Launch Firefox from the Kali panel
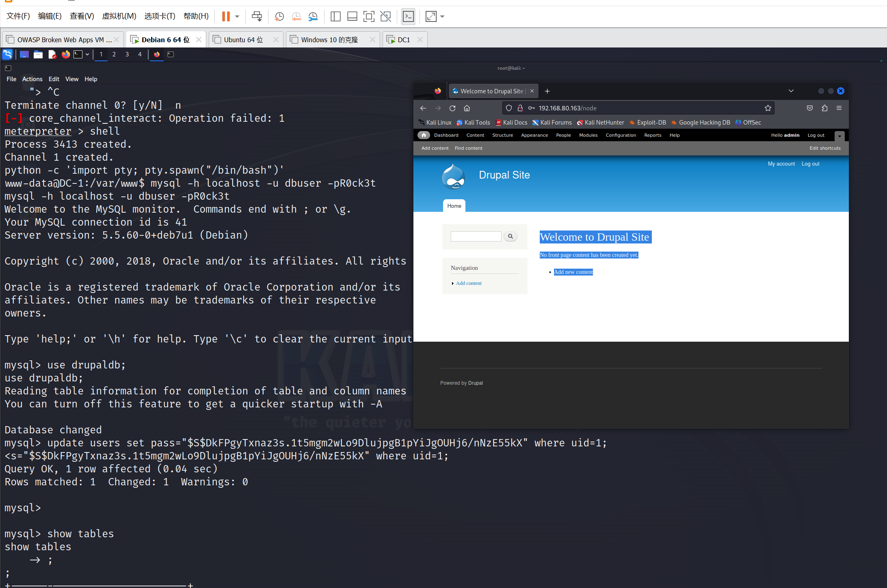The height and width of the screenshot is (588, 887). pyautogui.click(x=65, y=54)
